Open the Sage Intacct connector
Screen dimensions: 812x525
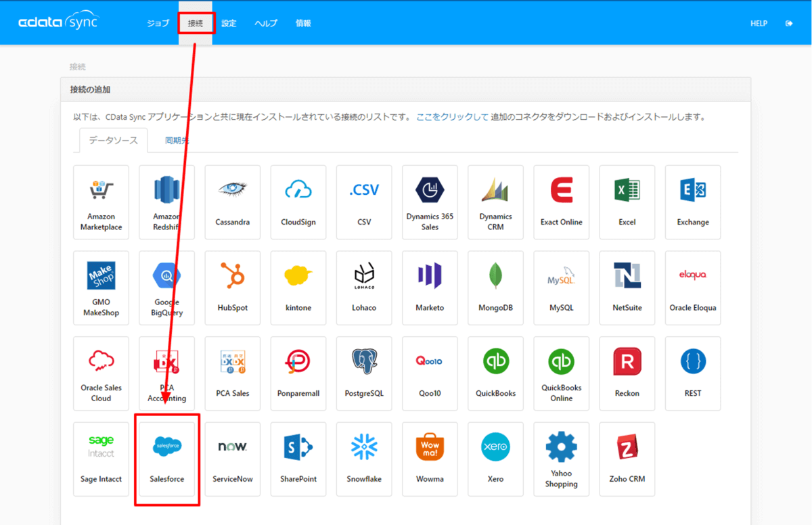101,459
